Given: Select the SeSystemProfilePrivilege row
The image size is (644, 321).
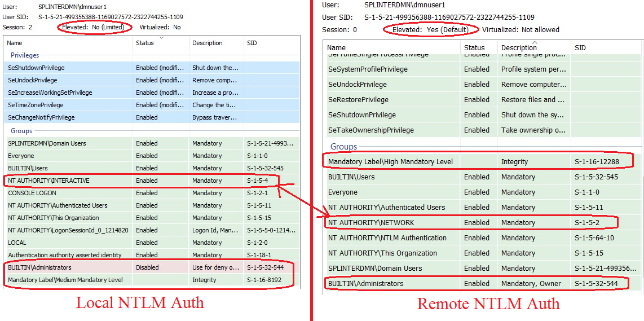Looking at the screenshot, I should (x=368, y=69).
